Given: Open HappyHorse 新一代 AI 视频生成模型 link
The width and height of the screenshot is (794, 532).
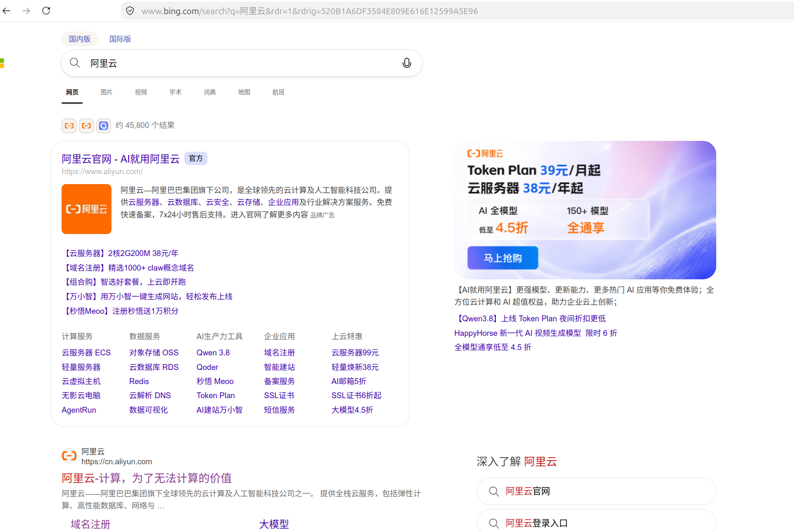Looking at the screenshot, I should pos(536,333).
